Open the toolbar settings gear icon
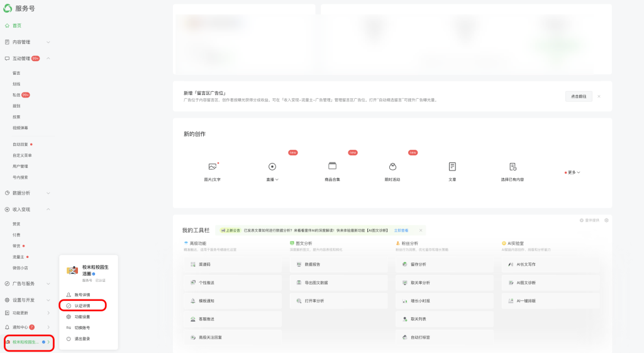This screenshot has width=644, height=353. 606,220
